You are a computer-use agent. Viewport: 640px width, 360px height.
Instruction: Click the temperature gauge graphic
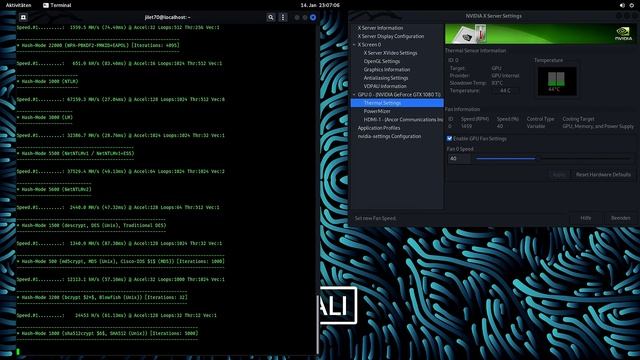[x=557, y=82]
